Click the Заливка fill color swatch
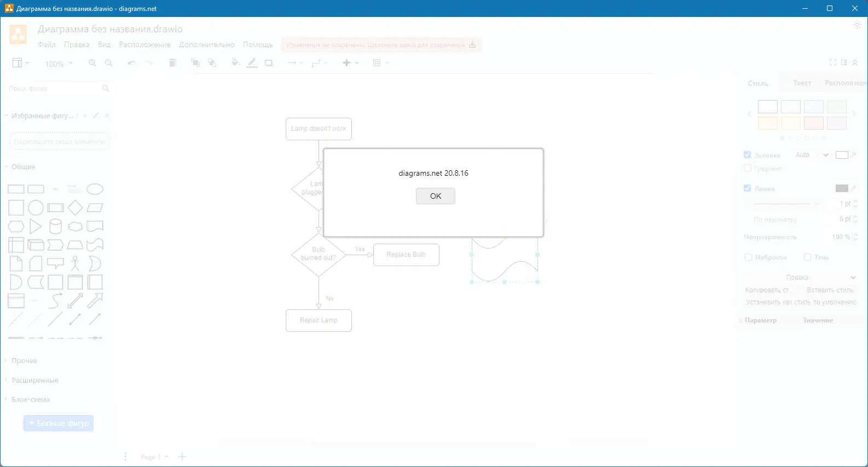 point(842,155)
